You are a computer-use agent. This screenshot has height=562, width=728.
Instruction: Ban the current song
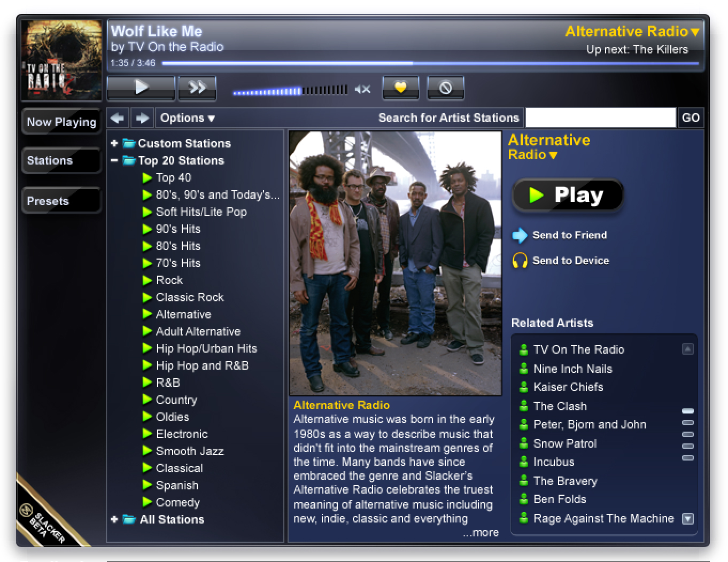[445, 88]
